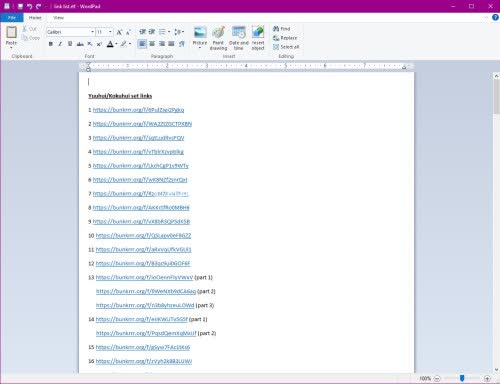Open link number 10 in the list
The height and width of the screenshot is (384, 500).
(143, 236)
